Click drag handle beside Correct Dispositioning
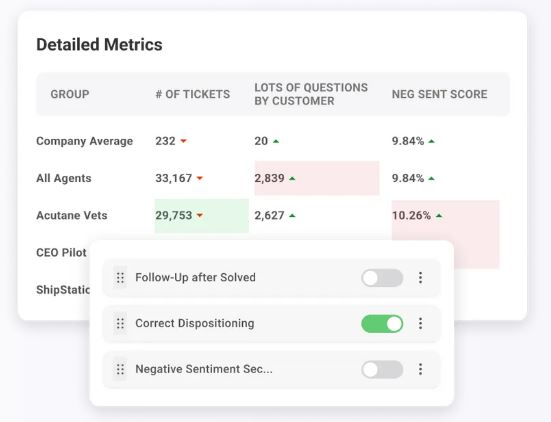Image resolution: width=551 pixels, height=422 pixels. pyautogui.click(x=120, y=323)
